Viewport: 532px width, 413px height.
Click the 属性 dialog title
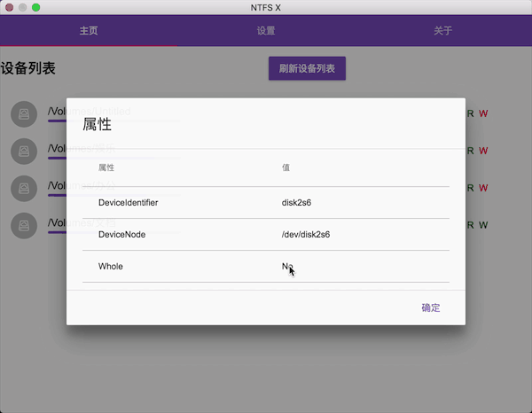click(97, 124)
